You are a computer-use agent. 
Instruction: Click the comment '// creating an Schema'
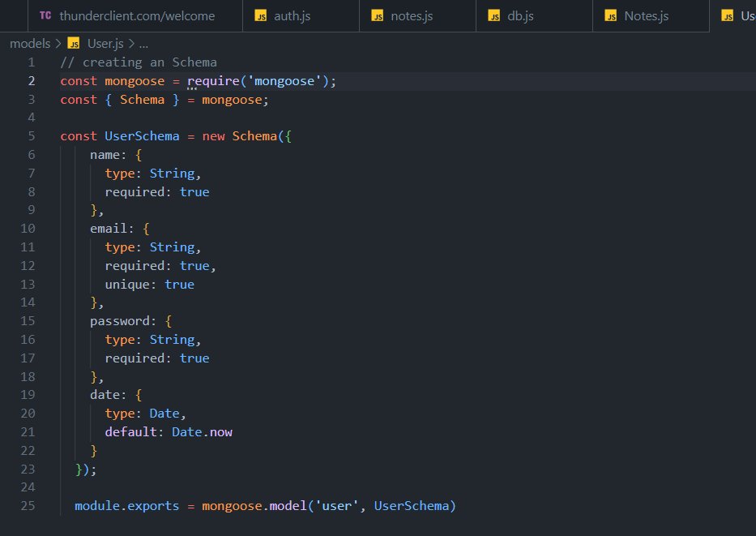tap(139, 62)
